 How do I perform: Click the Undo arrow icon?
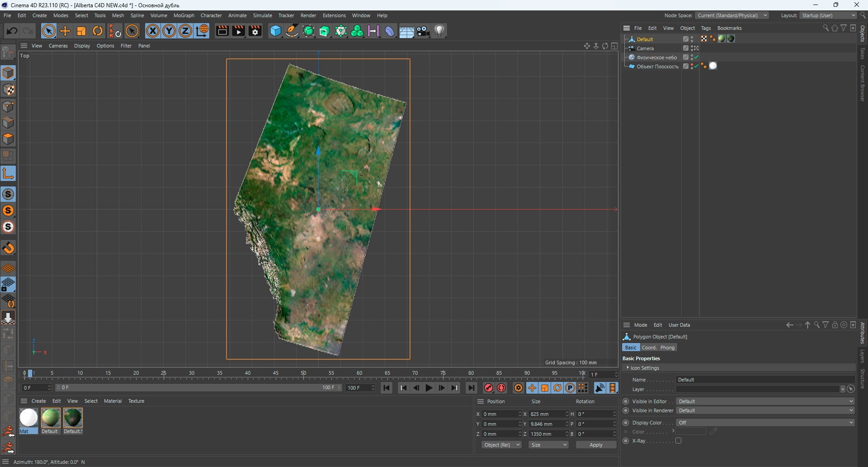pos(12,31)
